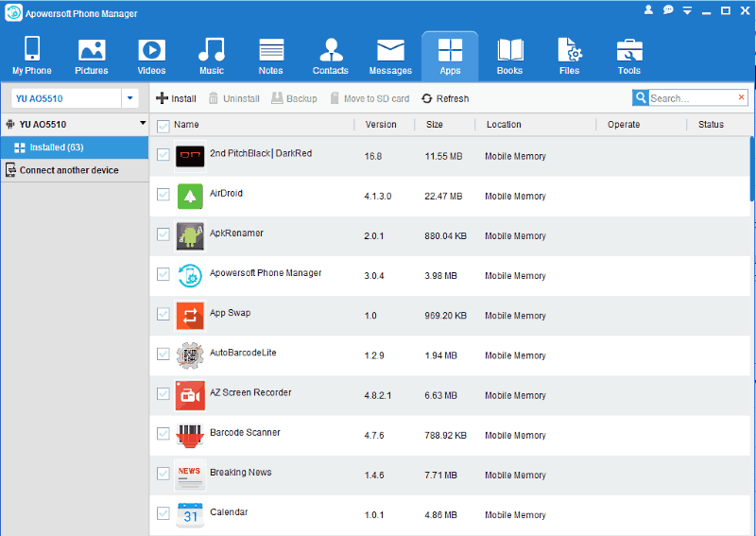The height and width of the screenshot is (536, 756).
Task: Toggle checkbox for AirDroid
Action: pos(163,195)
